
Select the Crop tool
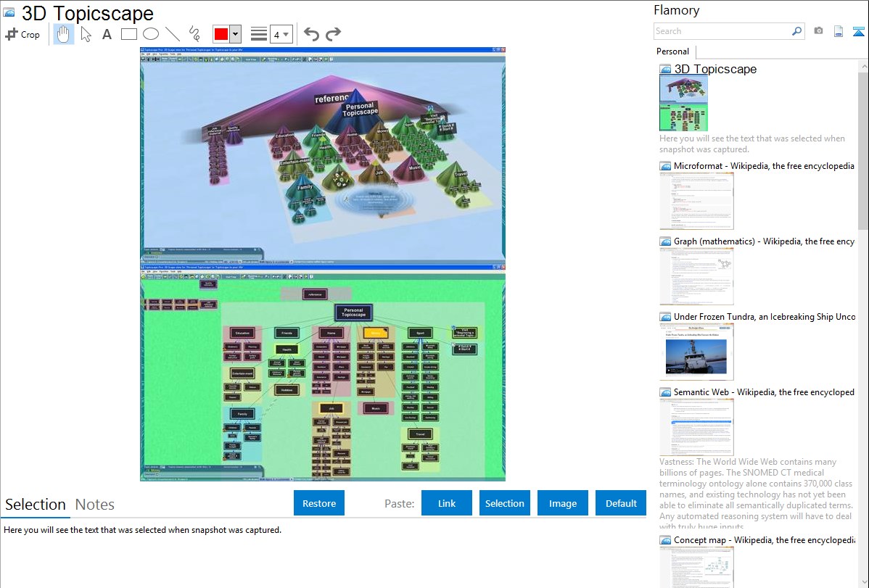(22, 34)
